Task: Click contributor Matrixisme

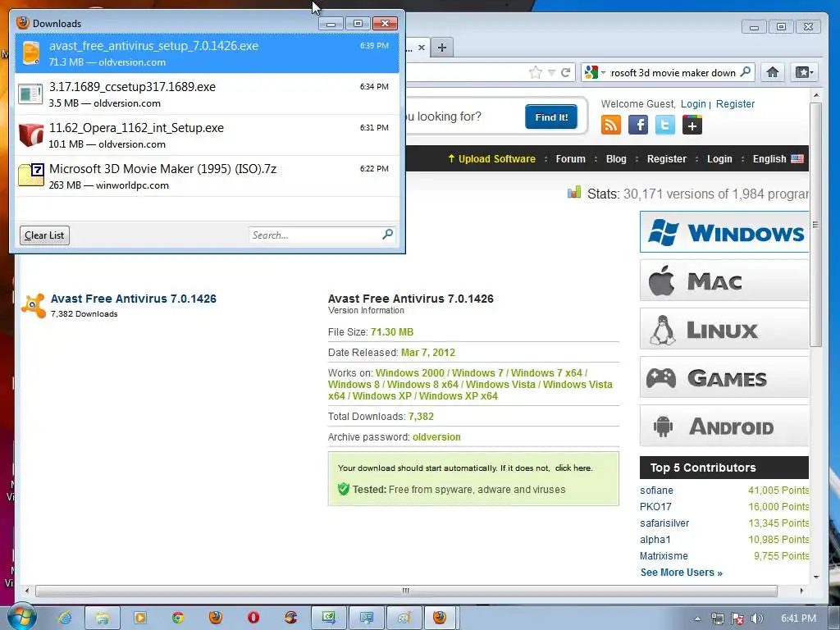Action: [x=664, y=556]
